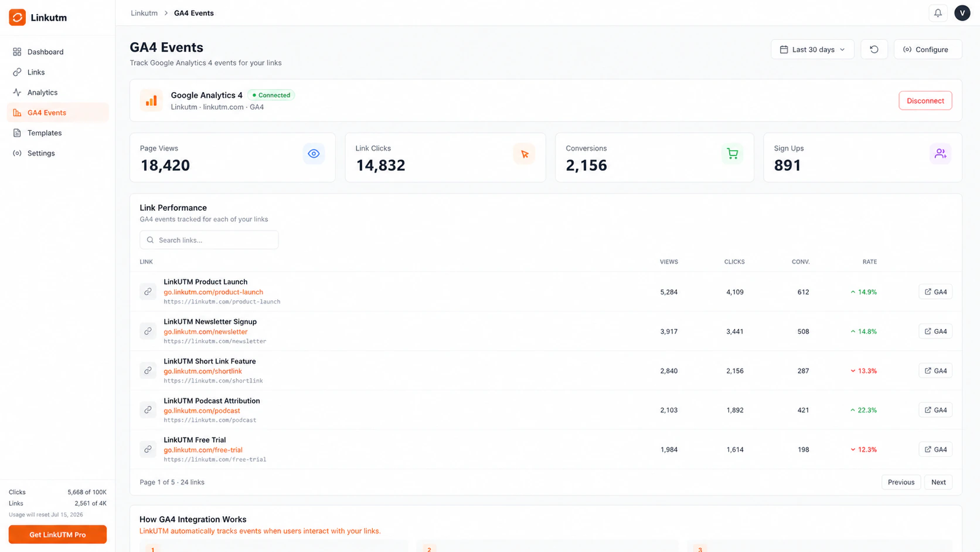The height and width of the screenshot is (552, 980).
Task: Click the VIEWS column header
Action: 669,262
